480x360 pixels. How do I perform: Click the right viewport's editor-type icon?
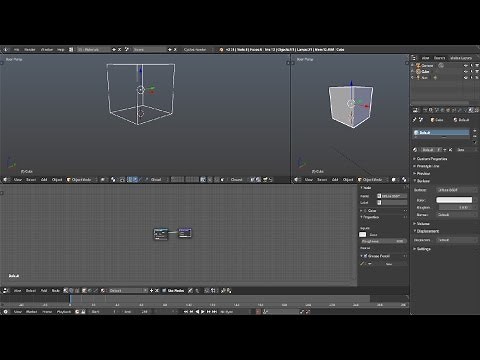click(297, 180)
